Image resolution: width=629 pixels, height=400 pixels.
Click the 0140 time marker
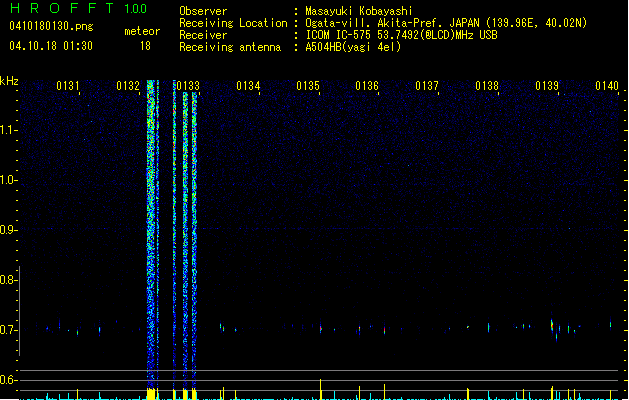click(607, 86)
